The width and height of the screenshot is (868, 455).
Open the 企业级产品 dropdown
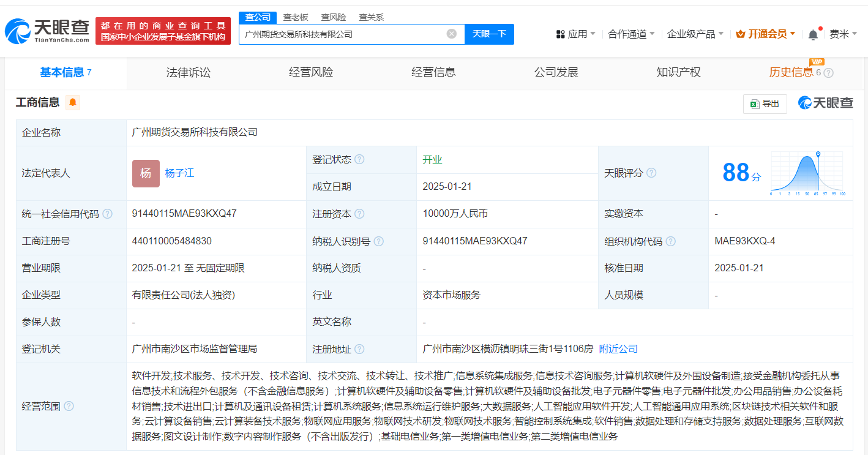click(695, 34)
